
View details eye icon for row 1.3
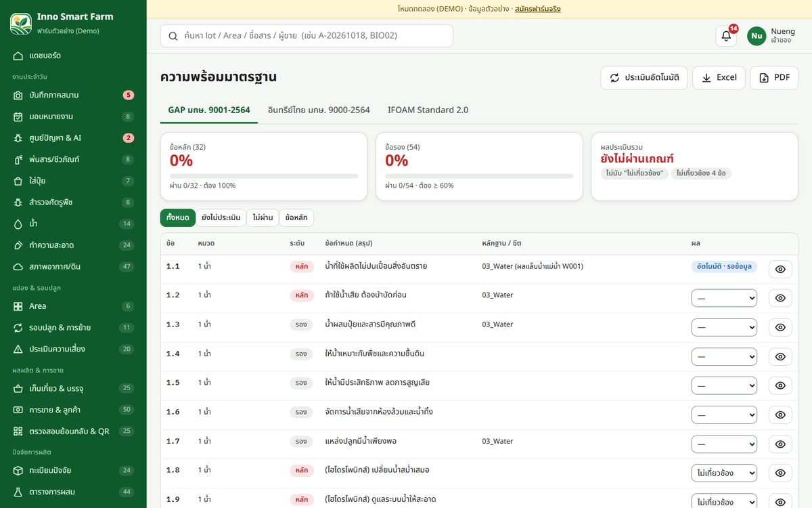[780, 328]
